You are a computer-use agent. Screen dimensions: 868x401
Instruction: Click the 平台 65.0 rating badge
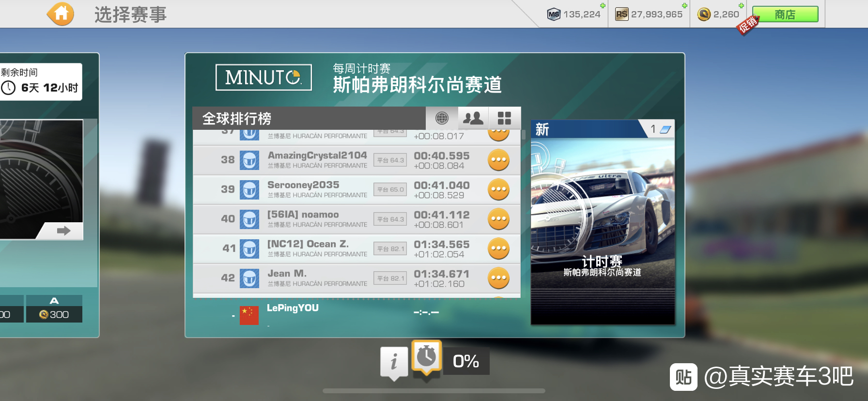coord(390,190)
